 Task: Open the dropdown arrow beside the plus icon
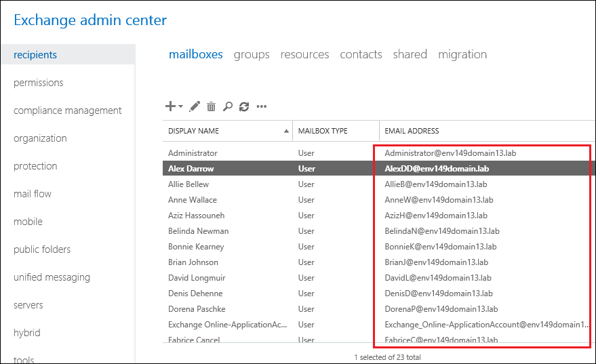click(x=180, y=106)
